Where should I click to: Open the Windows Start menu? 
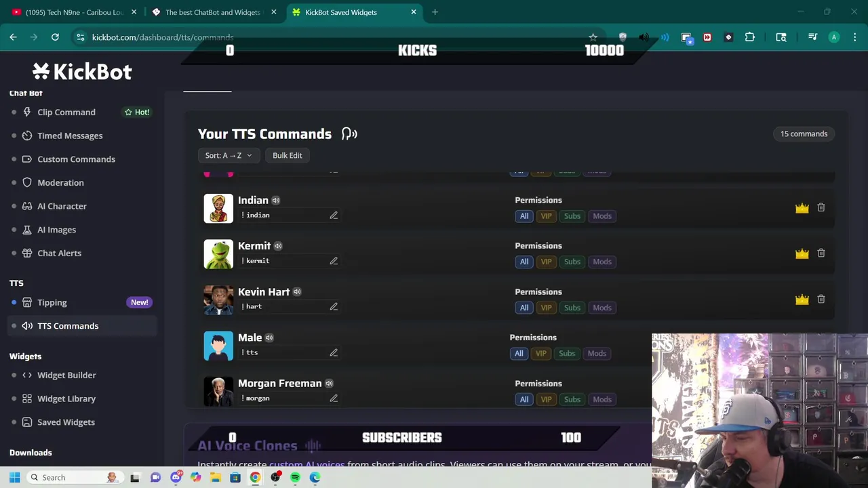click(14, 478)
